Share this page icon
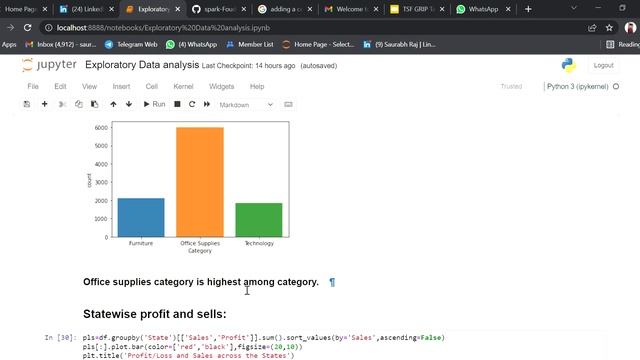 click(x=592, y=28)
